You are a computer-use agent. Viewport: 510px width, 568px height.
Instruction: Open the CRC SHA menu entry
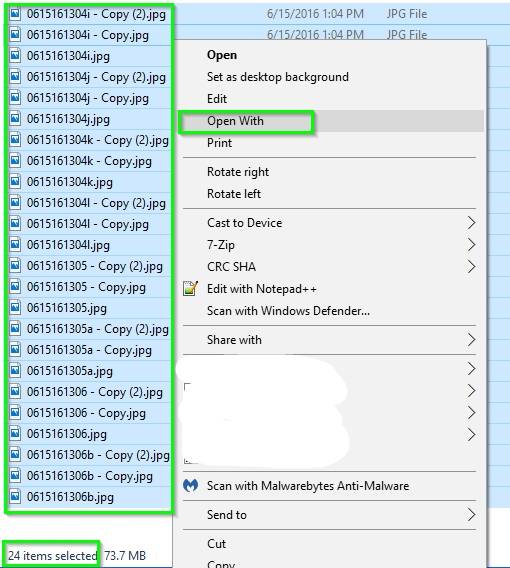[x=231, y=267]
